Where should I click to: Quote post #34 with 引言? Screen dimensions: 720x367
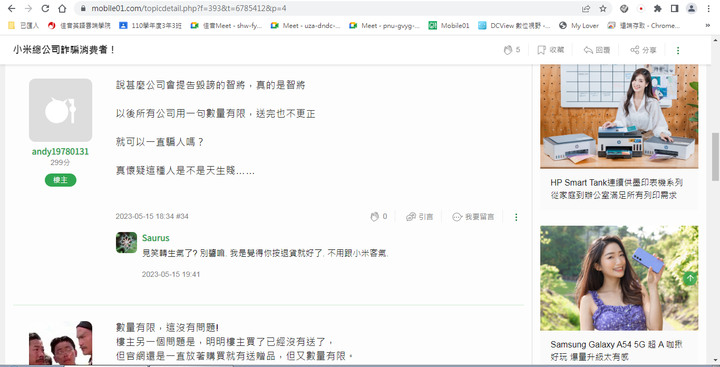420,217
